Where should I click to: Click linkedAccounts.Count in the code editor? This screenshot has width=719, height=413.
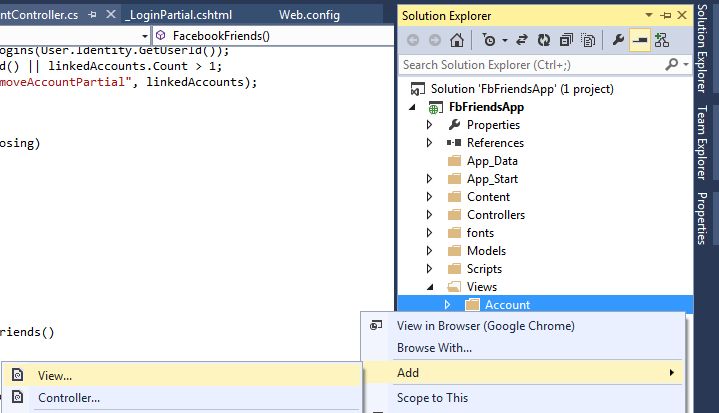pos(118,66)
